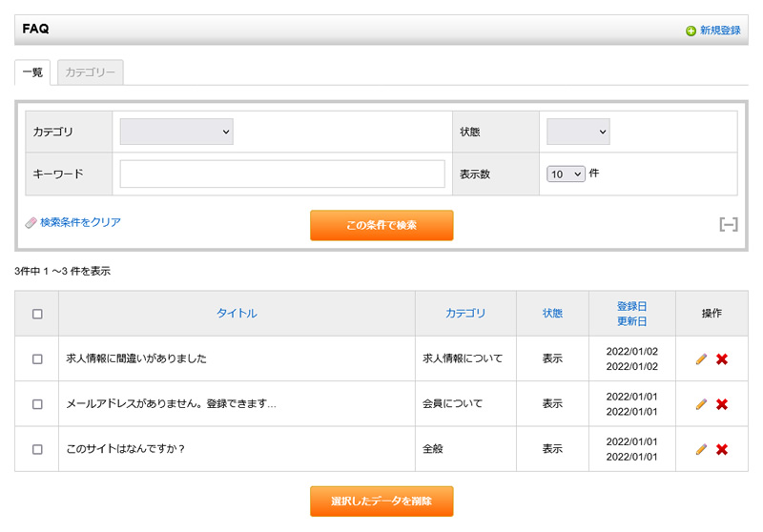Click the 選択したデータを削除 button
This screenshot has height=532, width=763.
381,501
